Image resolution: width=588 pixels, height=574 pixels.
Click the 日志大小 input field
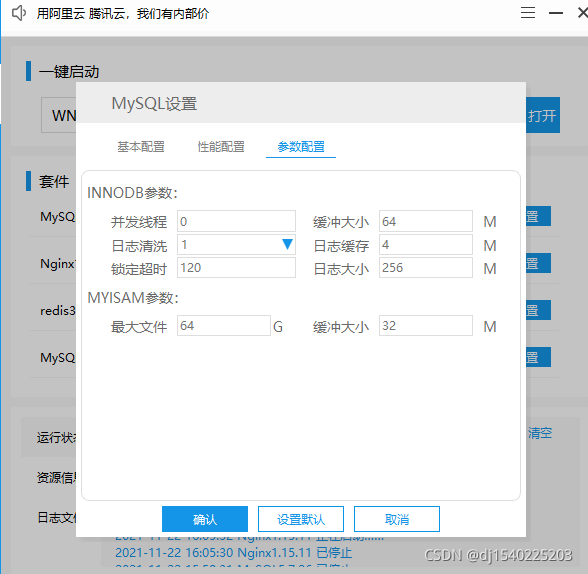(426, 267)
